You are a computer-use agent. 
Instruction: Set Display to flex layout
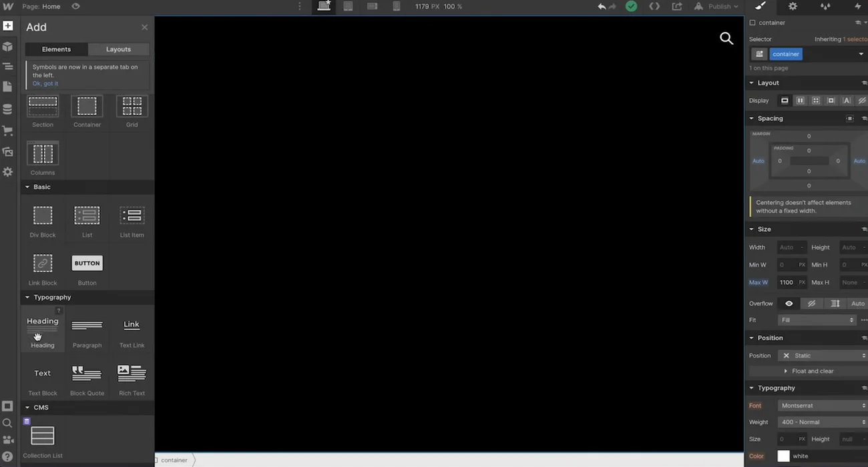(x=801, y=100)
